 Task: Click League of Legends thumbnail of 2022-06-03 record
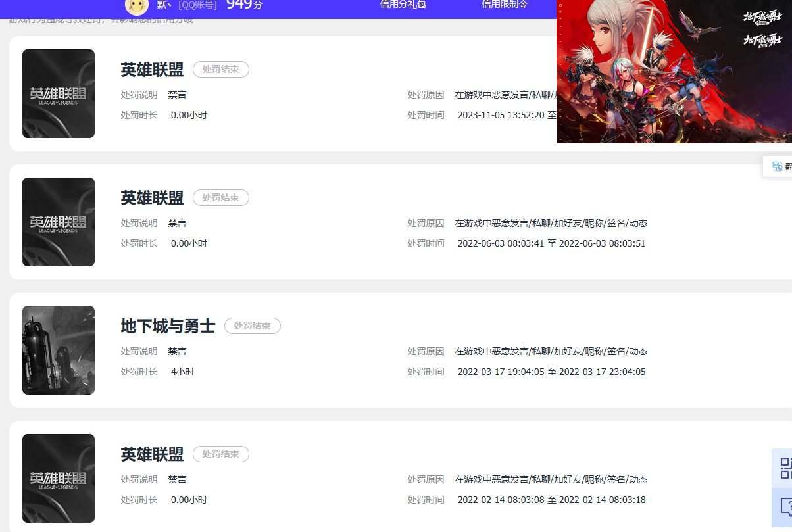click(x=59, y=222)
